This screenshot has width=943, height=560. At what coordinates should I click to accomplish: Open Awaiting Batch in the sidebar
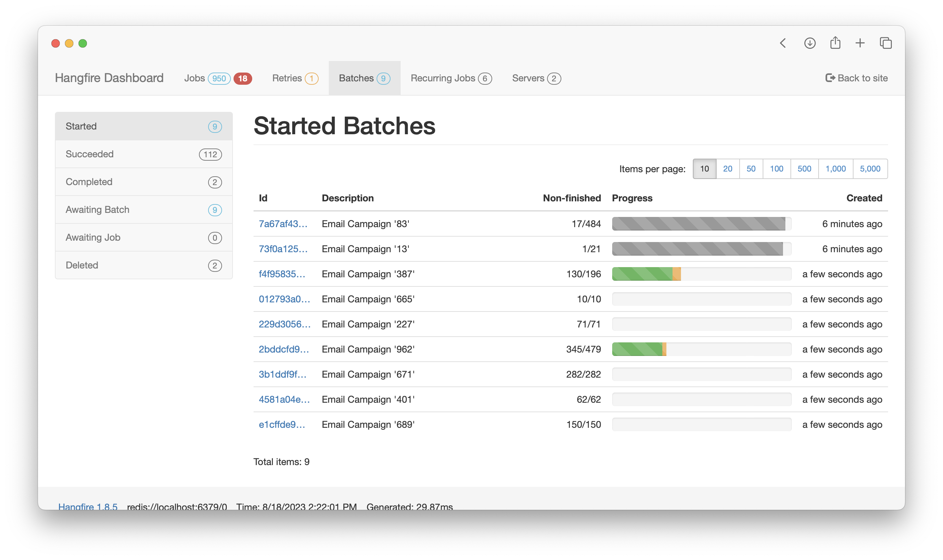point(144,209)
